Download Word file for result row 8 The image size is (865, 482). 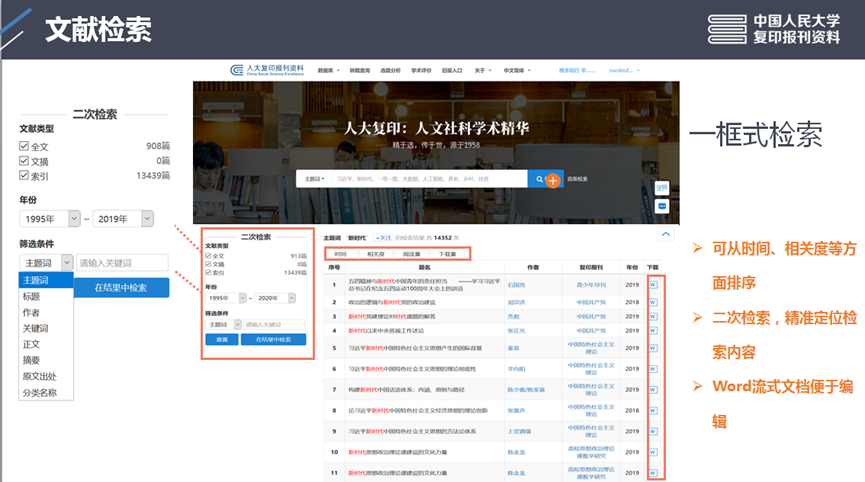[x=653, y=410]
